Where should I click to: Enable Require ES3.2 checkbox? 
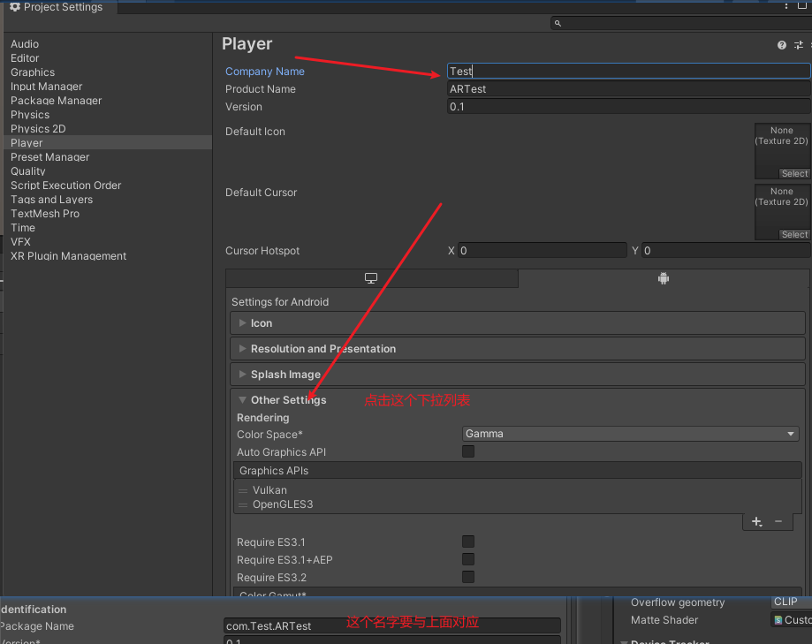pyautogui.click(x=468, y=577)
